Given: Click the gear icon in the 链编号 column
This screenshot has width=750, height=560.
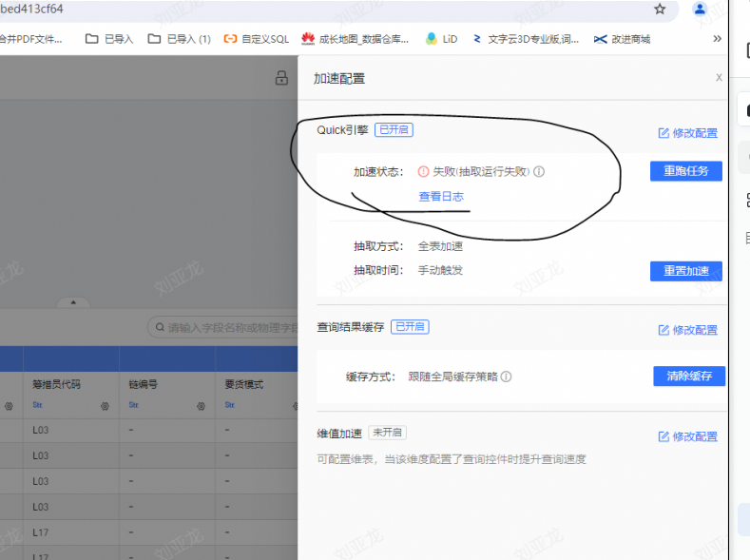Looking at the screenshot, I should pos(201,406).
